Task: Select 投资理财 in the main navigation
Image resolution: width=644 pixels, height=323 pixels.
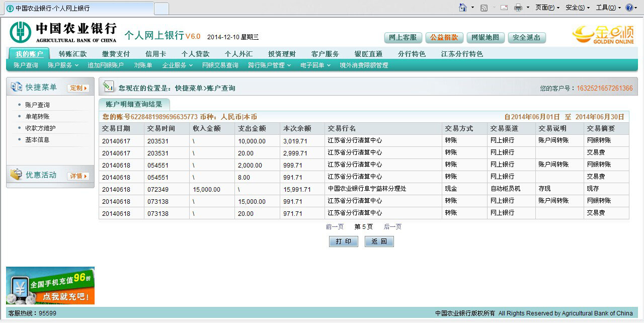Action: pyautogui.click(x=282, y=54)
